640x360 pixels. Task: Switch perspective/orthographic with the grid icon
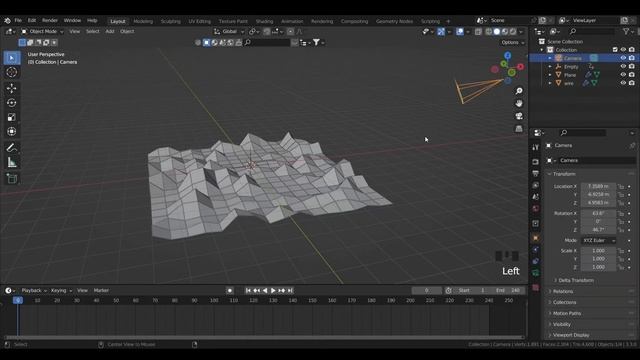[x=519, y=129]
